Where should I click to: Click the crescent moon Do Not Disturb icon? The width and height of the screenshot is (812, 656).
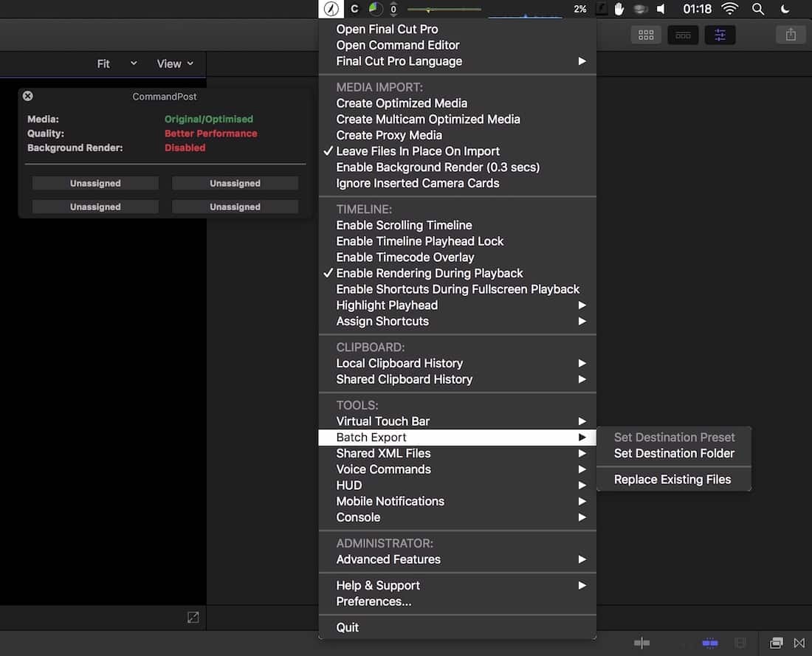pos(785,9)
